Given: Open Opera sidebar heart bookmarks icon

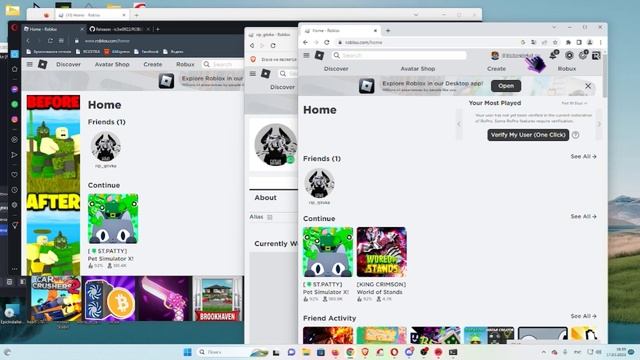Looking at the screenshot, I should [x=15, y=175].
